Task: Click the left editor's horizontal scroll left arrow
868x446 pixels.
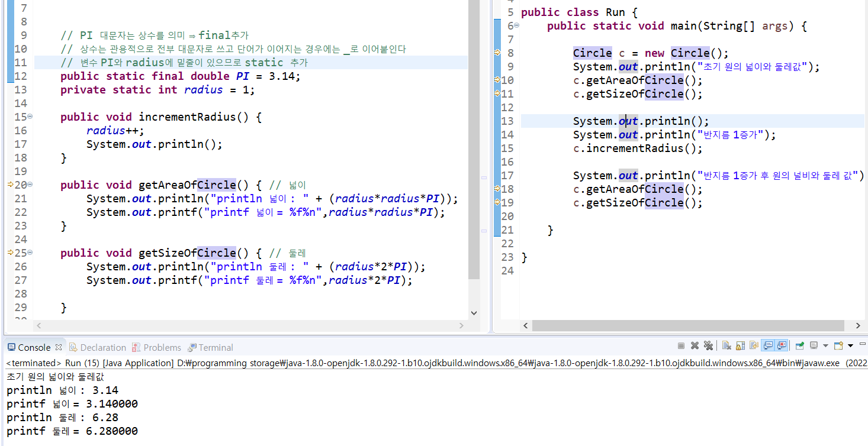Action: 39,325
